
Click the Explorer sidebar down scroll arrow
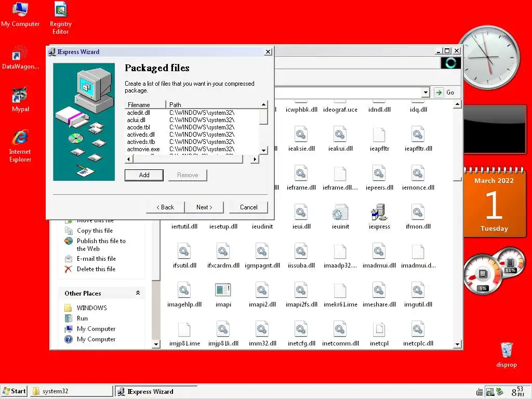(156, 344)
